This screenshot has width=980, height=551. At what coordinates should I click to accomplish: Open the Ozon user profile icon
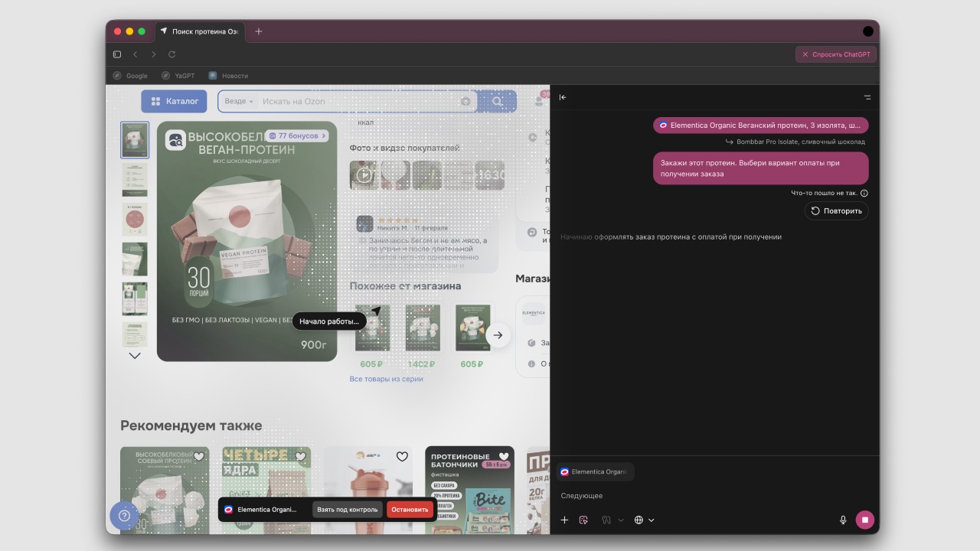540,101
